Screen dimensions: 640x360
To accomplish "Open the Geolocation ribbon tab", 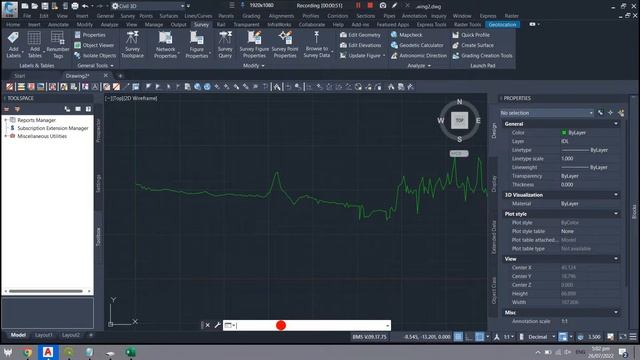I will [502, 24].
